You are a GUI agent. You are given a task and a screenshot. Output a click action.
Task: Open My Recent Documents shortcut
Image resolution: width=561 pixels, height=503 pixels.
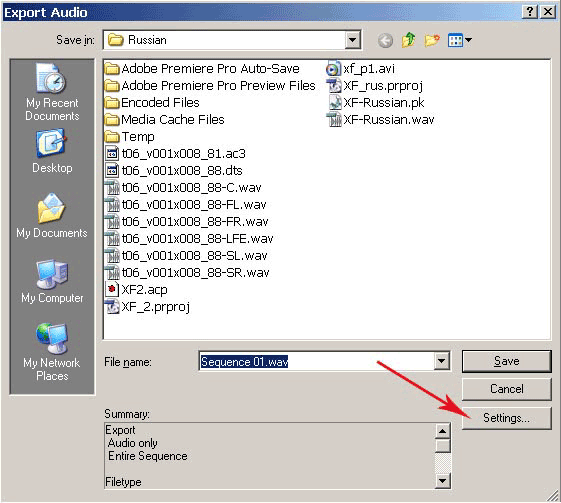pos(52,92)
